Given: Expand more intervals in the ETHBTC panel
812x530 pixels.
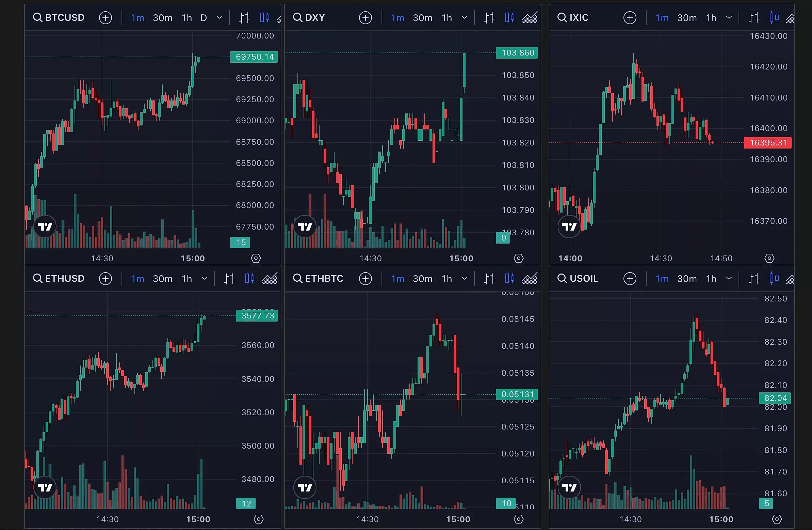Looking at the screenshot, I should 464,278.
